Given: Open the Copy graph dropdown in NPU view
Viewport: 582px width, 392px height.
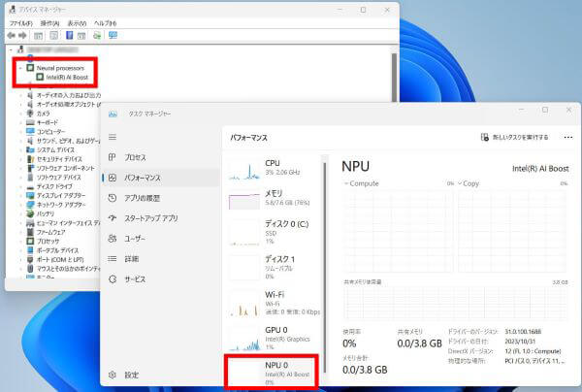Looking at the screenshot, I should (460, 183).
